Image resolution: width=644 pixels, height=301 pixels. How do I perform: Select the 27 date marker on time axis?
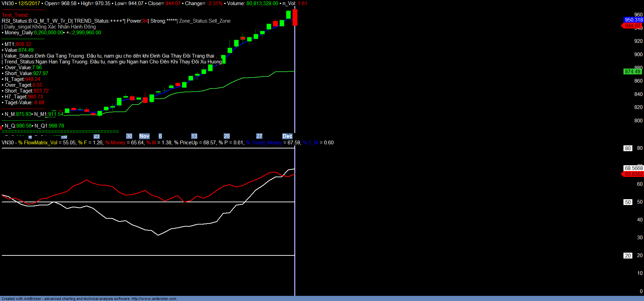click(259, 136)
